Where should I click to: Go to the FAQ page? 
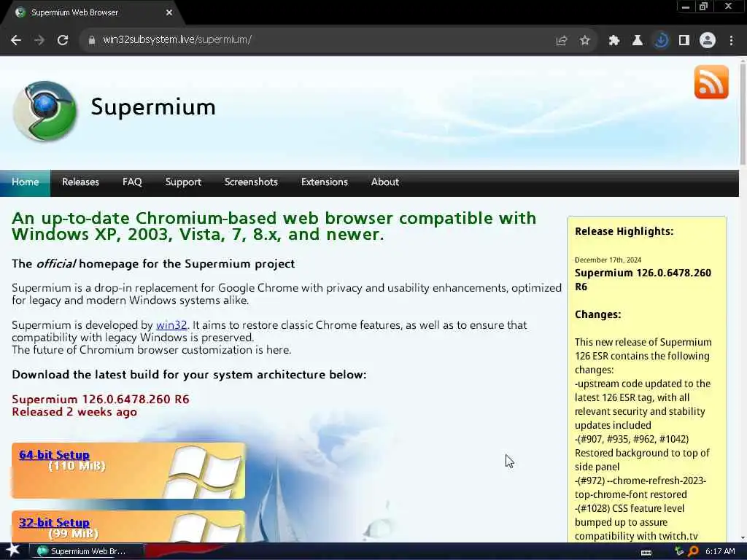click(132, 182)
